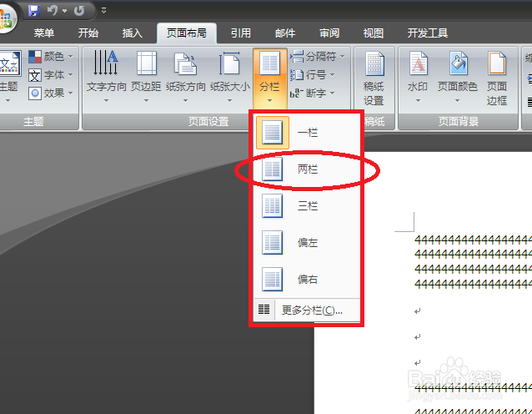Open the 颜色 theme colors dropdown
This screenshot has height=414, width=532.
click(51, 57)
